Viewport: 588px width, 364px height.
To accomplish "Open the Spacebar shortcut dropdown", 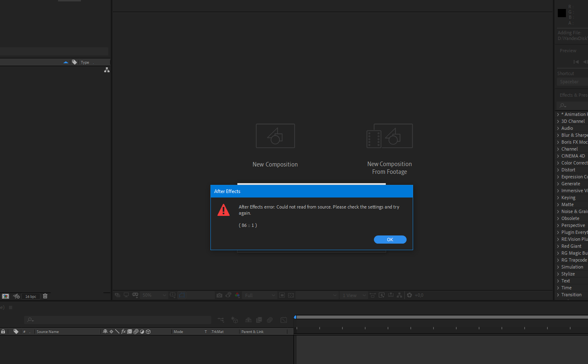I will point(572,82).
